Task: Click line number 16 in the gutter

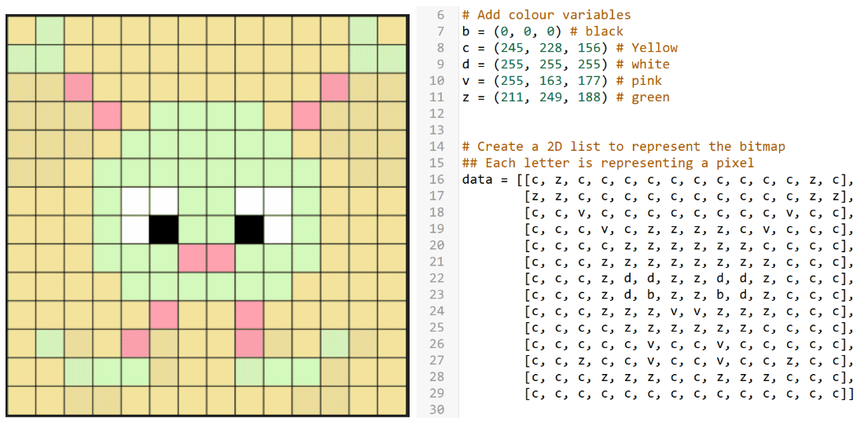Action: point(439,179)
